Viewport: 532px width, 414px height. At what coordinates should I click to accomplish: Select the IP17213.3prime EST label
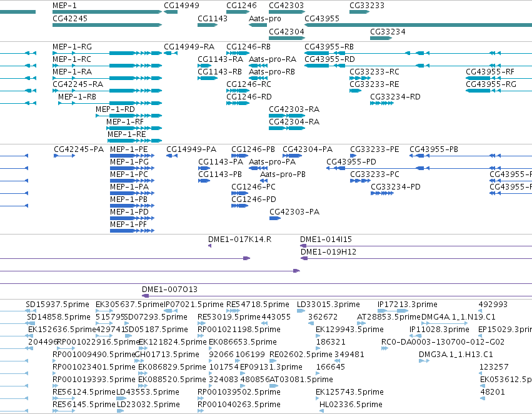[408, 305]
